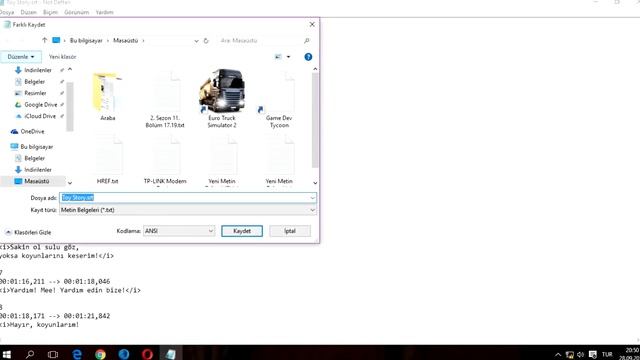This screenshot has width=640, height=360.
Task: Open the Kodlama ANSI dropdown
Action: (179, 231)
